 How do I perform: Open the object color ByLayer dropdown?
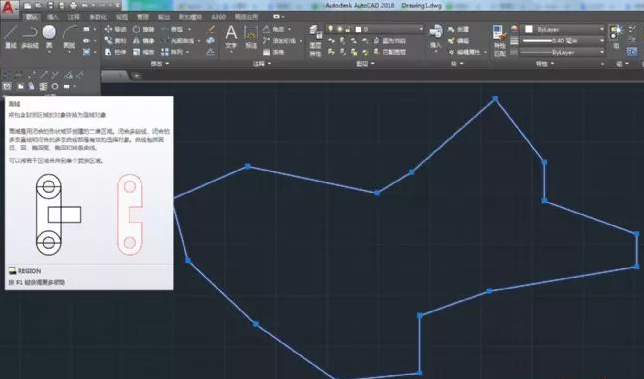[563, 29]
